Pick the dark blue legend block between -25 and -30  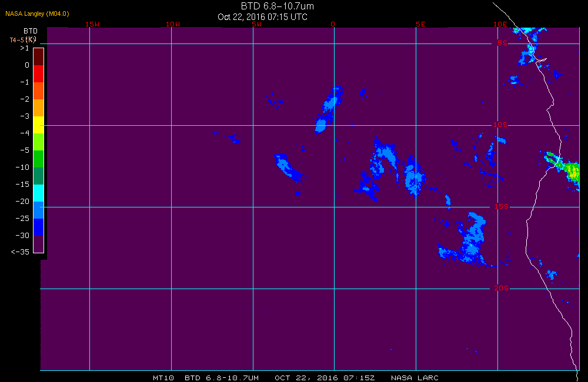click(x=39, y=227)
